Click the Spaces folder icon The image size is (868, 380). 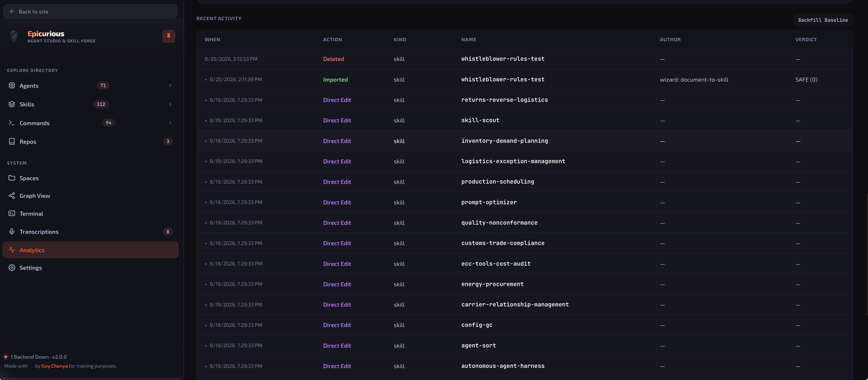pos(12,178)
